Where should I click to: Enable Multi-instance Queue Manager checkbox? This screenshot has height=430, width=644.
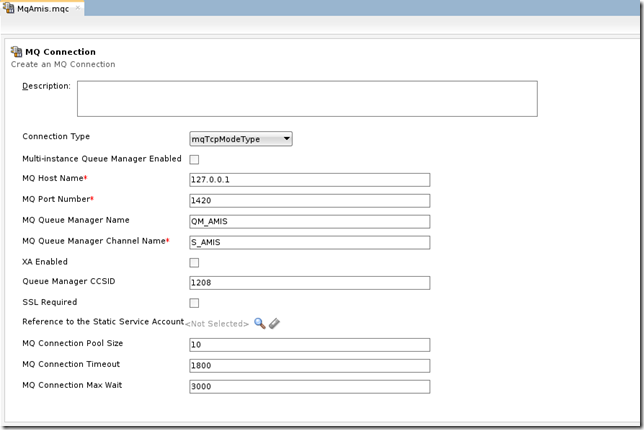pos(194,159)
